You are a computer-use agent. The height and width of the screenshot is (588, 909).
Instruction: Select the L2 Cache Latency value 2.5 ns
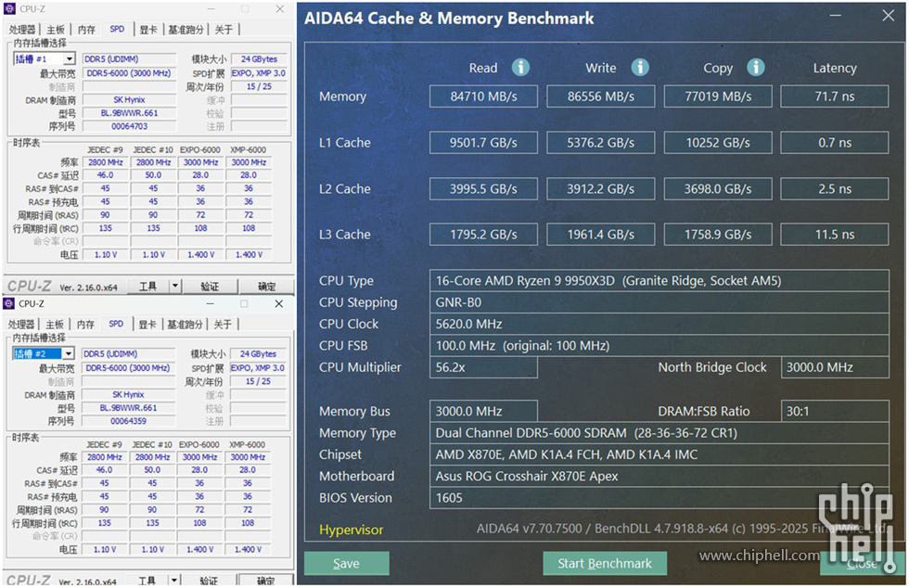click(835, 189)
